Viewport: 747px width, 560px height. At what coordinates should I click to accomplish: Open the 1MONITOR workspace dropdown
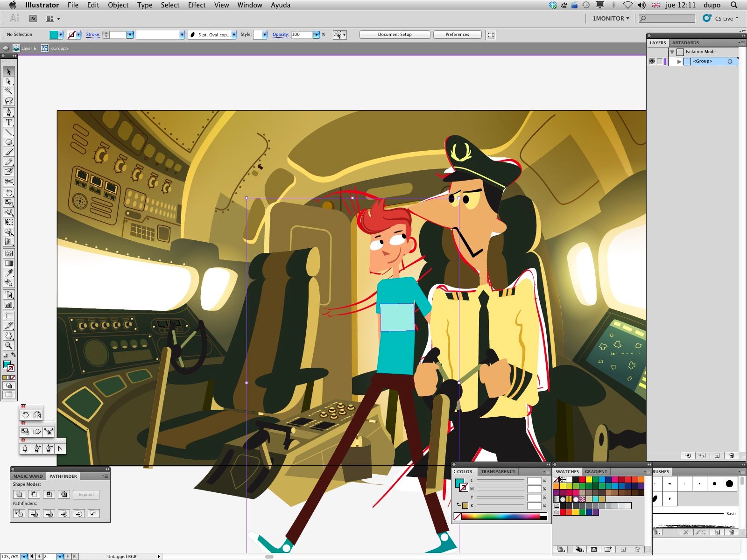click(x=611, y=18)
